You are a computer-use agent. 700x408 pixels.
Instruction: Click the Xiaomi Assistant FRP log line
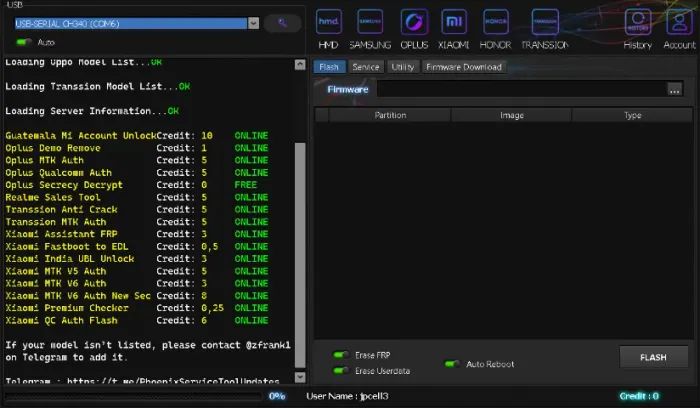tap(137, 234)
